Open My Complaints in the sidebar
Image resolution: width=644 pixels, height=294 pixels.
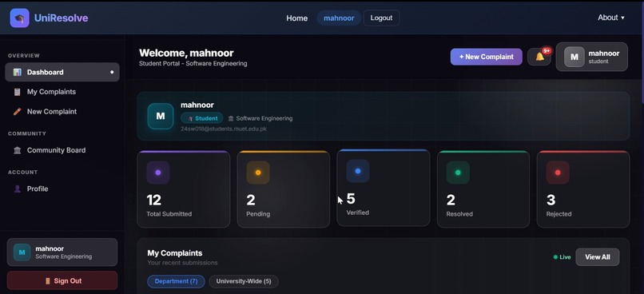(62, 92)
